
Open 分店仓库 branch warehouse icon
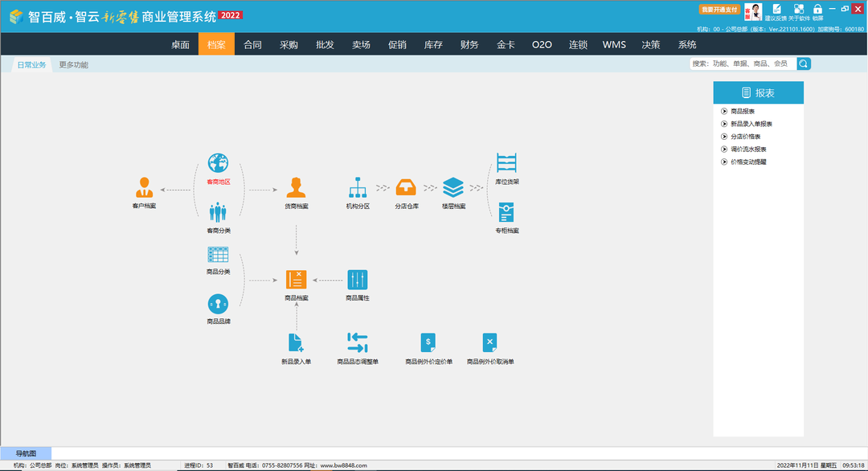[406, 187]
